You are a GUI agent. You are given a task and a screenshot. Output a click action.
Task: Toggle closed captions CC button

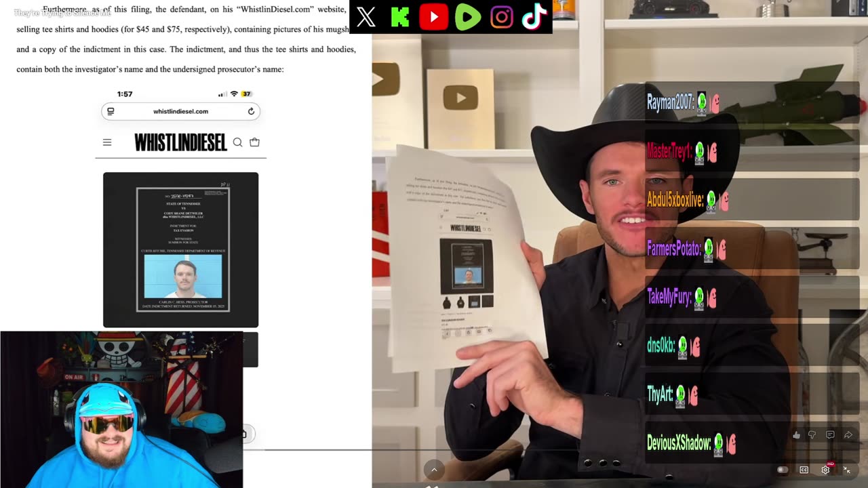804,470
